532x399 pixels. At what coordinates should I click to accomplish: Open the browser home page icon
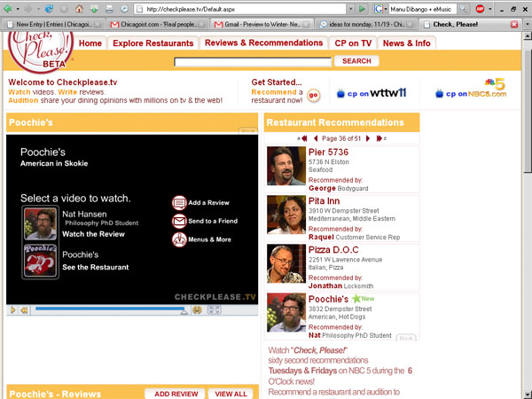(x=79, y=9)
